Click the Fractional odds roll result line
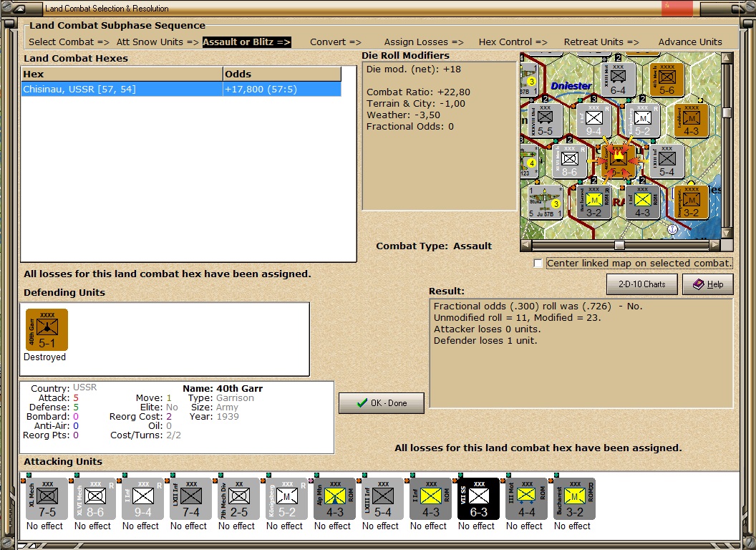Image resolution: width=756 pixels, height=550 pixels. (x=538, y=307)
